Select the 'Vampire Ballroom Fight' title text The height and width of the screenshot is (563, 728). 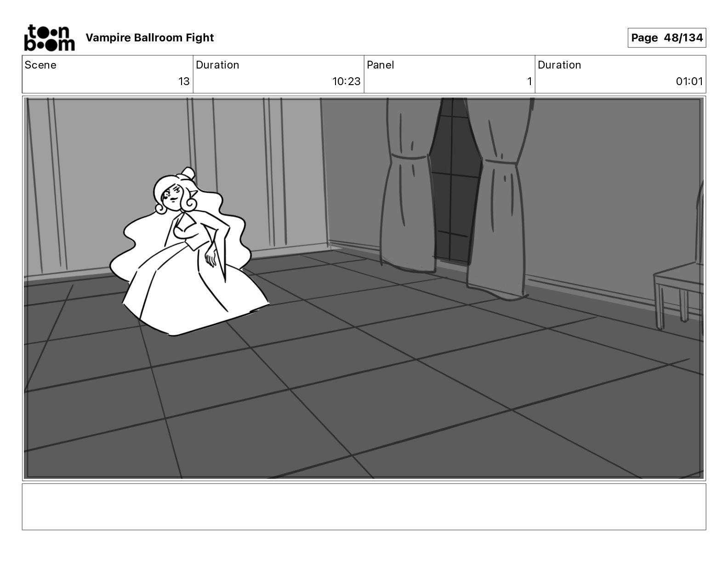click(x=150, y=38)
